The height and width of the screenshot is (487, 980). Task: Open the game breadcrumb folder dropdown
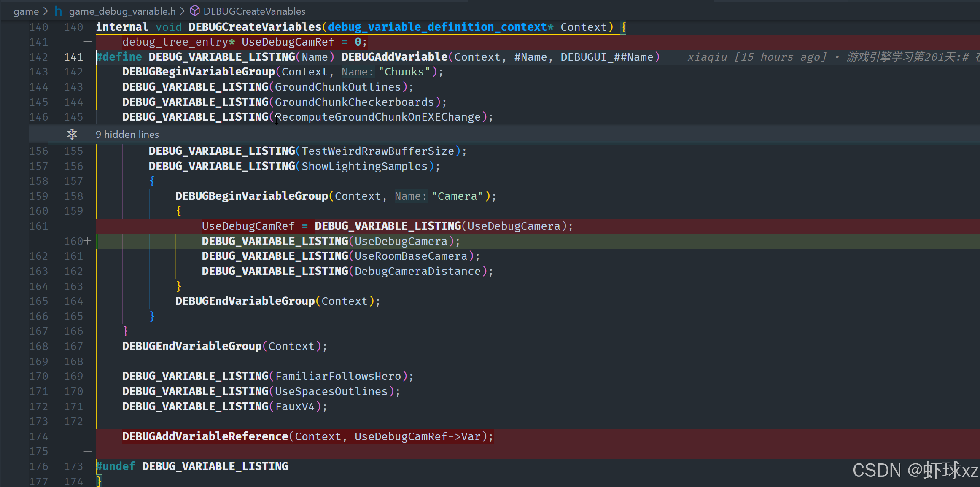pos(26,11)
